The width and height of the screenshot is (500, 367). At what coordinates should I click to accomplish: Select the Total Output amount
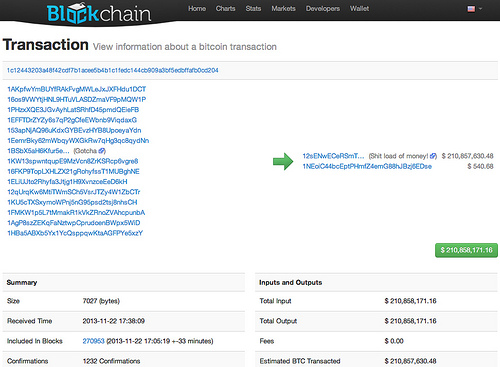tap(410, 321)
